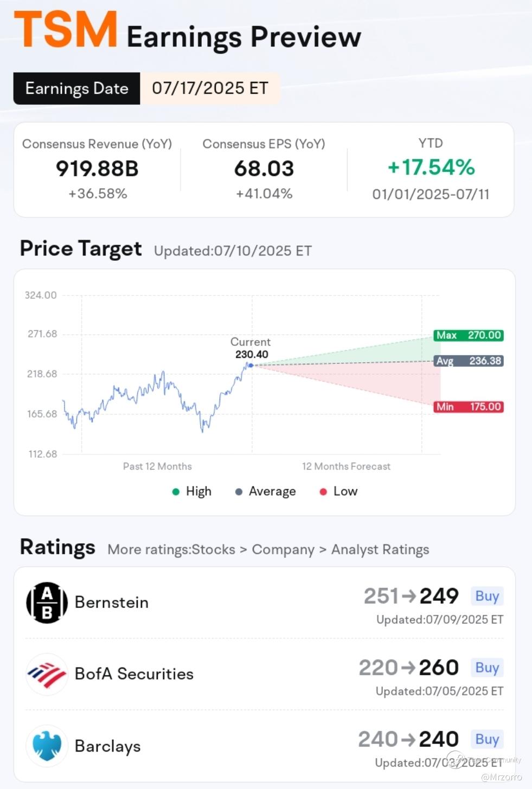This screenshot has width=532, height=789.
Task: Click the blue Current price point marker
Action: 251,365
